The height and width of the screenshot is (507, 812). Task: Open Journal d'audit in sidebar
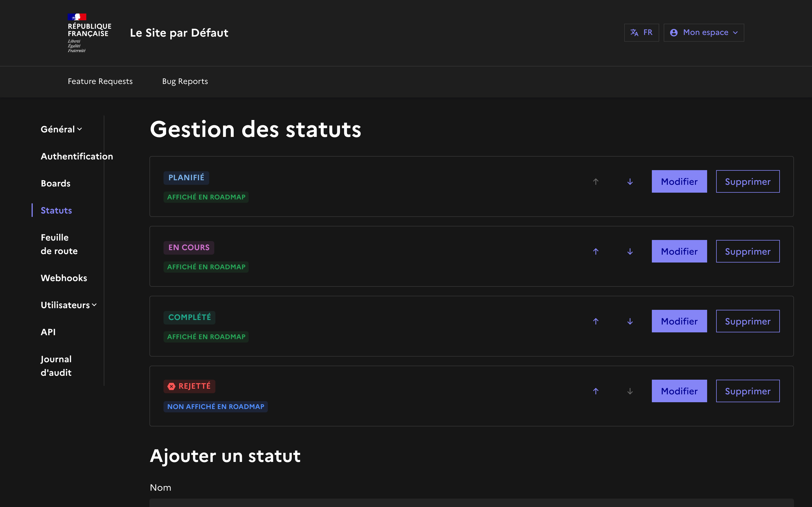pyautogui.click(x=56, y=366)
